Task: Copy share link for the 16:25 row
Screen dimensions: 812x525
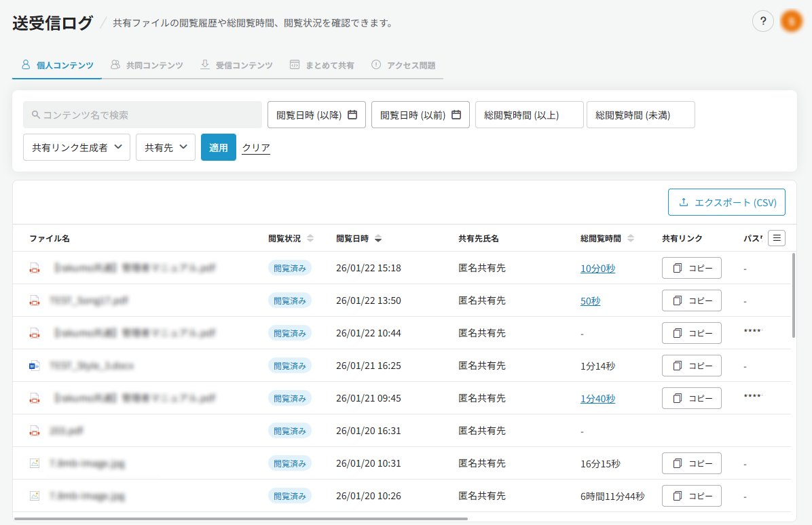Action: 692,366
